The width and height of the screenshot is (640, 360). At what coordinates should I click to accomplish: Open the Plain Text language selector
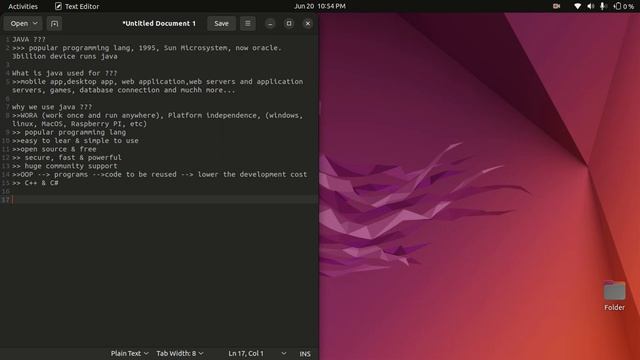pos(129,353)
